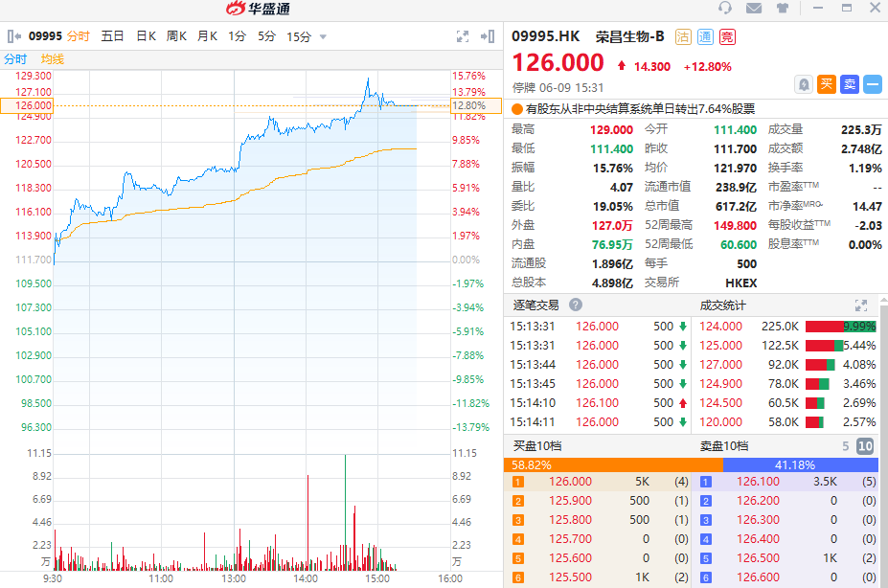Switch to 1分 chart tab

click(238, 36)
